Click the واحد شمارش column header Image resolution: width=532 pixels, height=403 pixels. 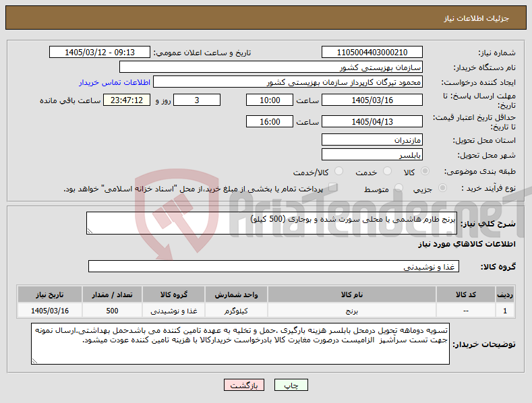point(236,294)
